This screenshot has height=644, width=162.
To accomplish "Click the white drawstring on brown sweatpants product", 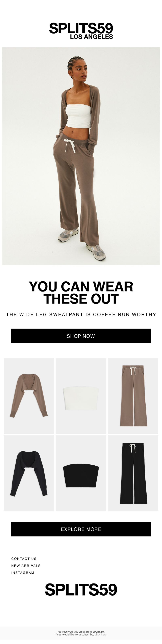I will 133,371.
